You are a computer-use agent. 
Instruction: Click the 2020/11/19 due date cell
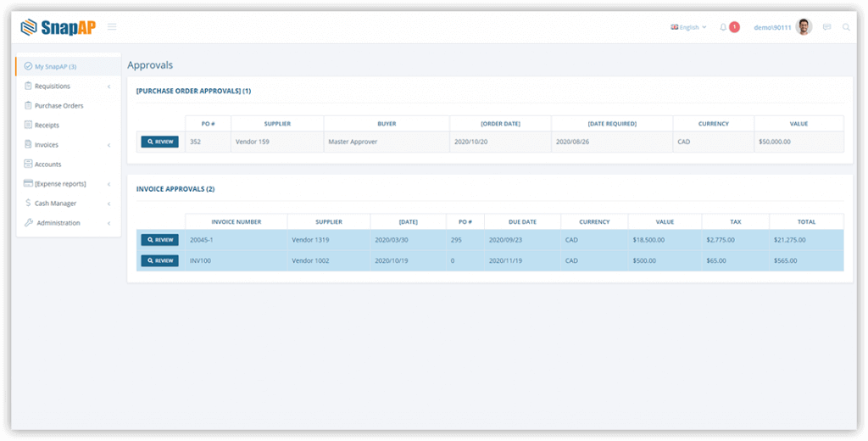point(522,260)
